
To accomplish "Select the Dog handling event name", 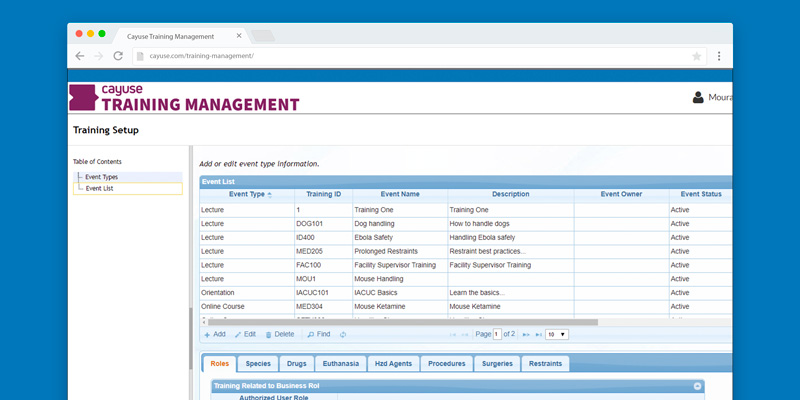I will coord(374,224).
